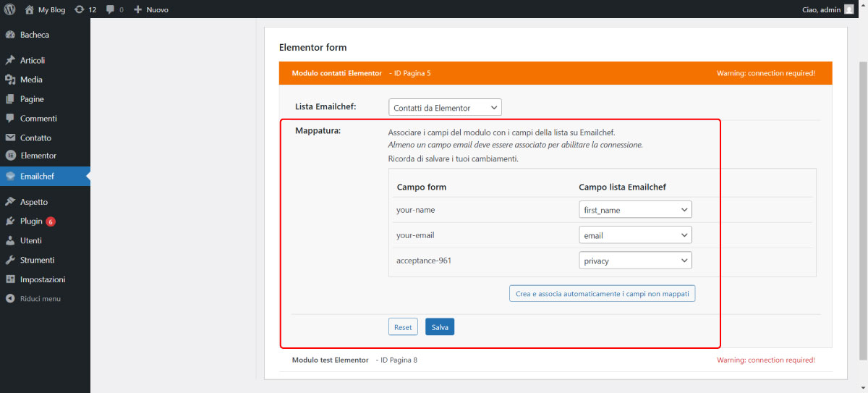Viewport: 868px width, 393px height.
Task: Open the first_name mapping dropdown
Action: pyautogui.click(x=635, y=210)
